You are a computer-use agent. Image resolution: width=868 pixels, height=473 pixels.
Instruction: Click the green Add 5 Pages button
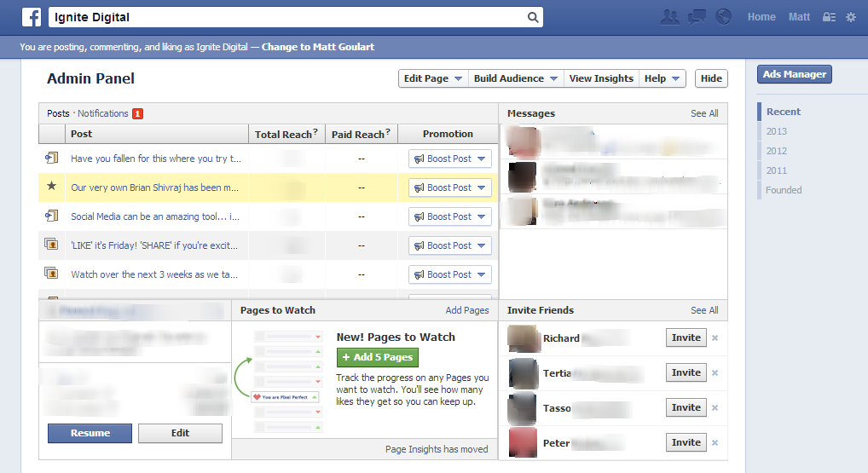(x=377, y=358)
